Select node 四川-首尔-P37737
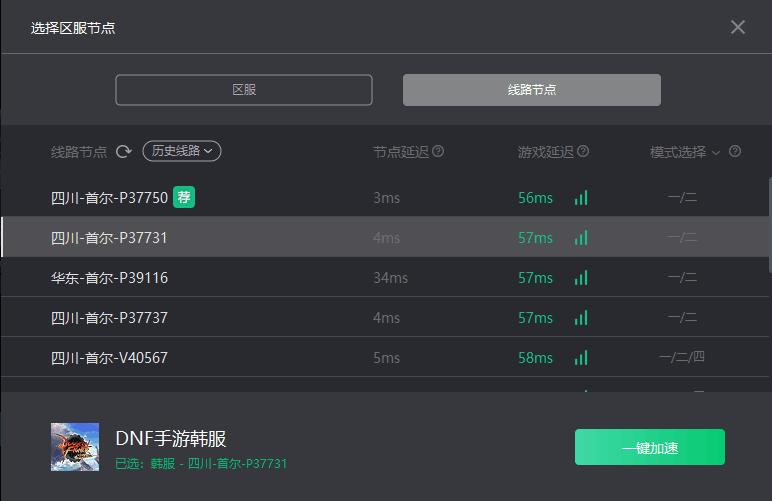772x501 pixels. click(x=109, y=318)
